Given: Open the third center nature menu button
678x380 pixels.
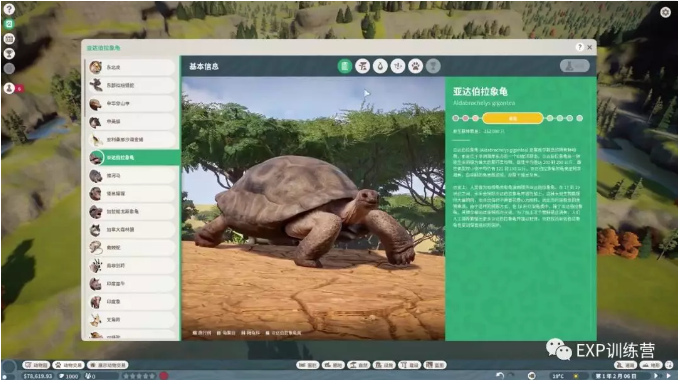Looking at the screenshot, I should [x=358, y=365].
